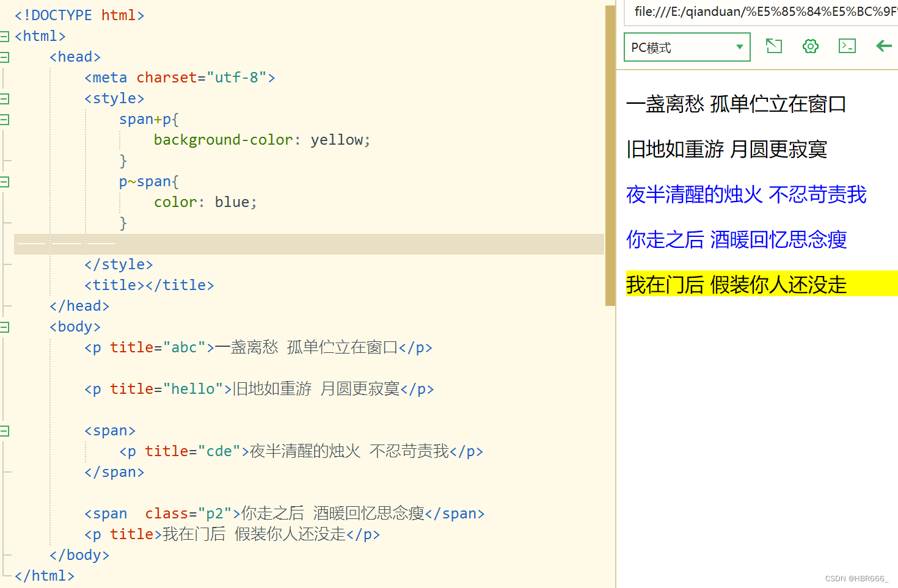Viewport: 898px width, 588px height.
Task: Click the <!DOCTYPE html> line
Action: [79, 15]
